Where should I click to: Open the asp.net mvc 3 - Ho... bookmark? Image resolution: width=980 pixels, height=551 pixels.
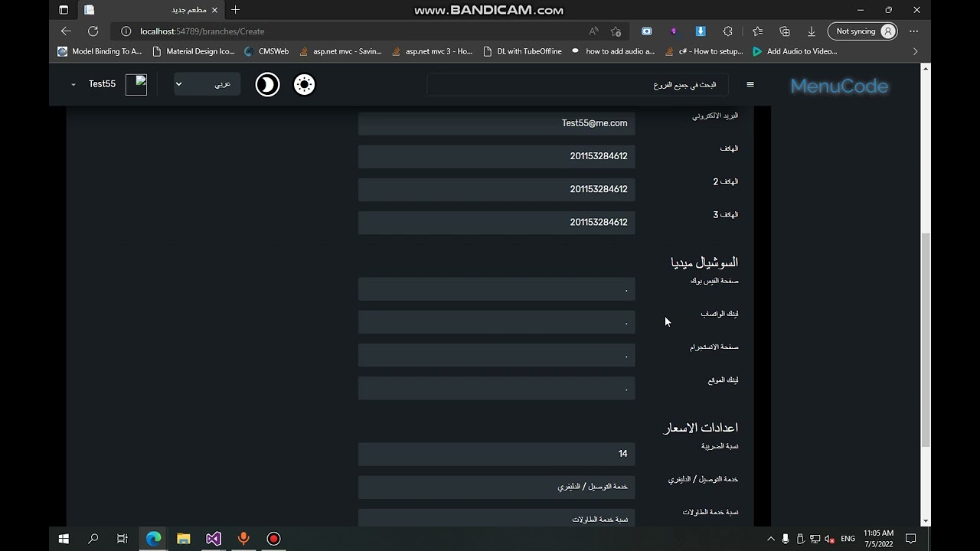(x=432, y=51)
